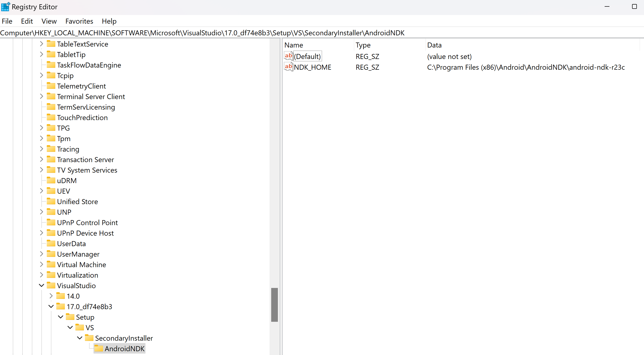Click the TV System Services folder icon

(51, 170)
